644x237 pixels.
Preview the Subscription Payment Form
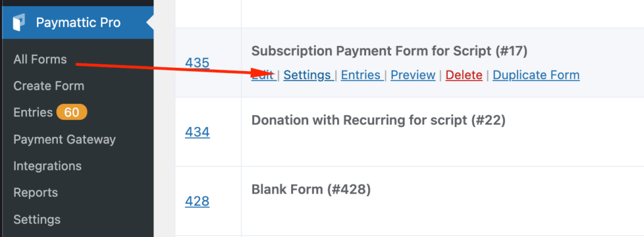(x=413, y=75)
